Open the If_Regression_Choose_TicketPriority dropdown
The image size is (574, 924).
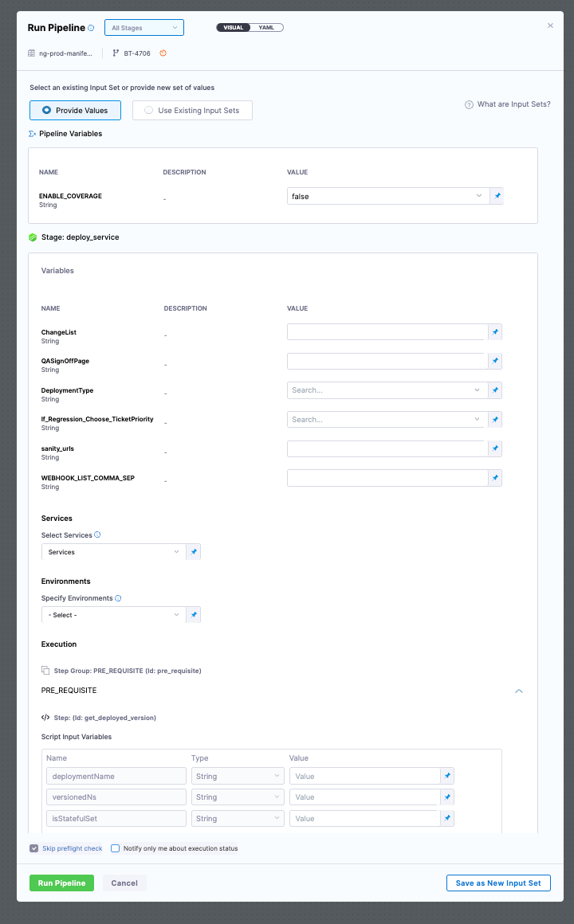pos(387,420)
